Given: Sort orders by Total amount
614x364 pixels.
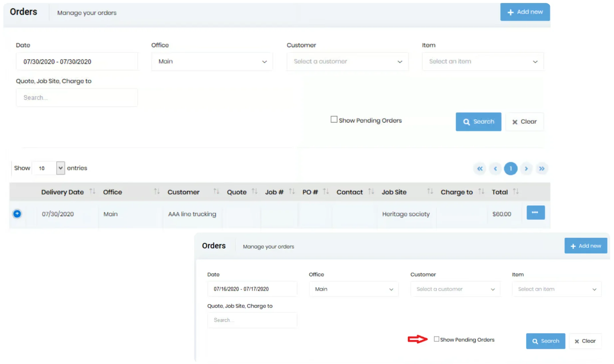Looking at the screenshot, I should [x=516, y=192].
